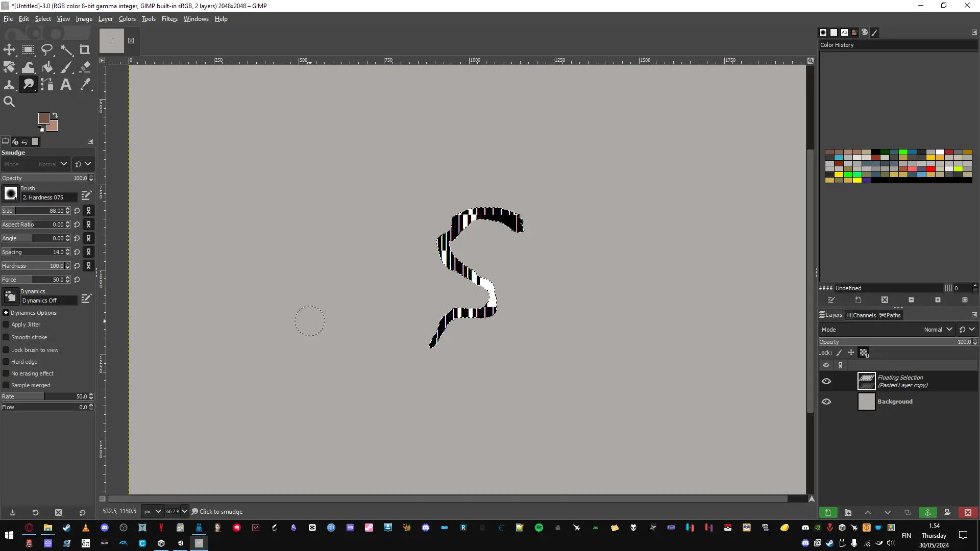Click the image tab thumbnail
980x551 pixels.
tap(112, 41)
